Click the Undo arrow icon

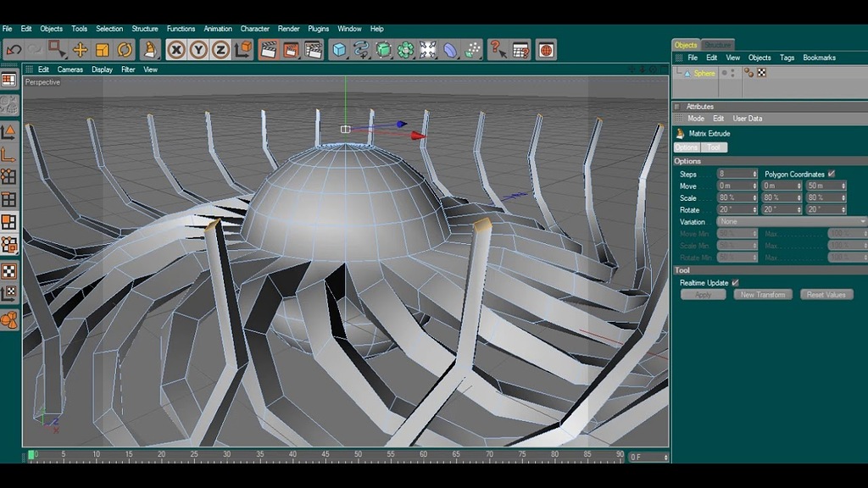coord(14,50)
